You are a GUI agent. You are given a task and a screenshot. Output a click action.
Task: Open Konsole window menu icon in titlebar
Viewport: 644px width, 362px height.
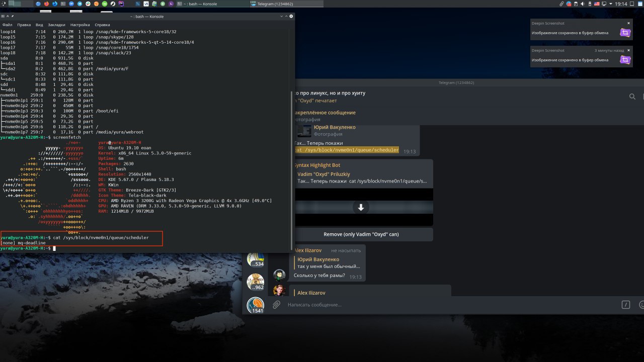pyautogui.click(x=3, y=17)
